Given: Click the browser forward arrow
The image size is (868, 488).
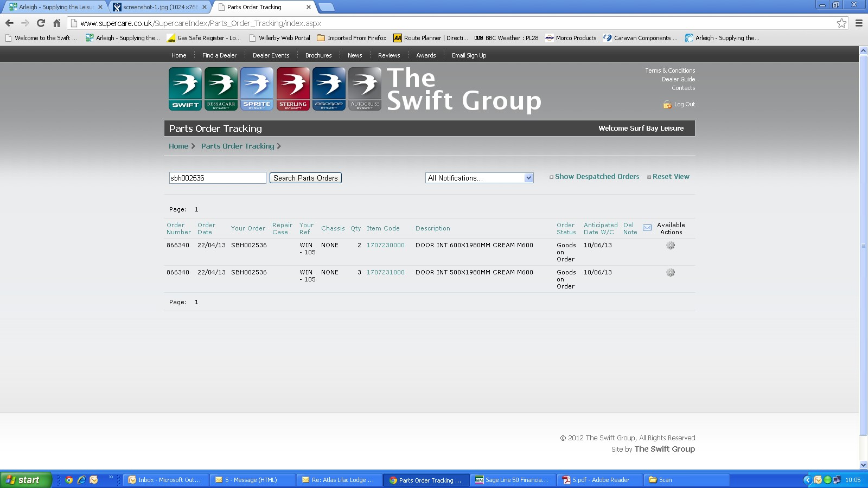Looking at the screenshot, I should point(25,23).
